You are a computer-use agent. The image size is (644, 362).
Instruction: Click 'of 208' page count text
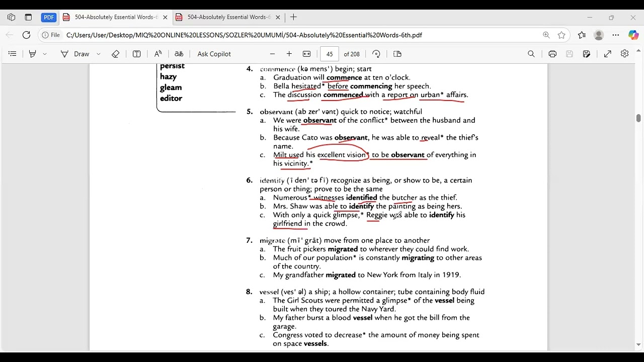[x=352, y=54]
